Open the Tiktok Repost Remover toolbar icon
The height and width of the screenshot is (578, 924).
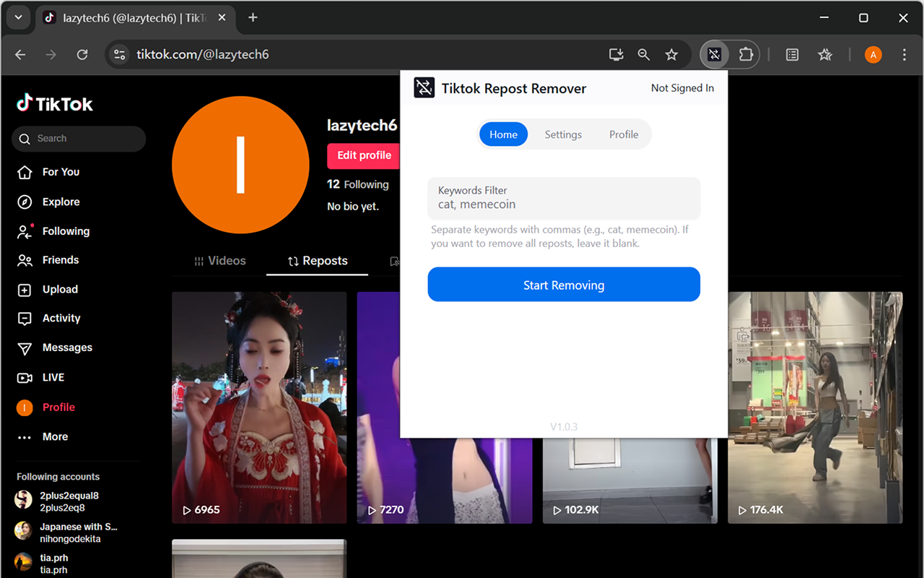click(x=714, y=54)
